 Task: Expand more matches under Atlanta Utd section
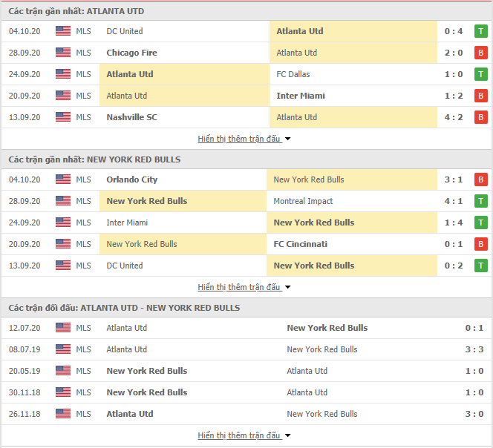[x=244, y=139]
